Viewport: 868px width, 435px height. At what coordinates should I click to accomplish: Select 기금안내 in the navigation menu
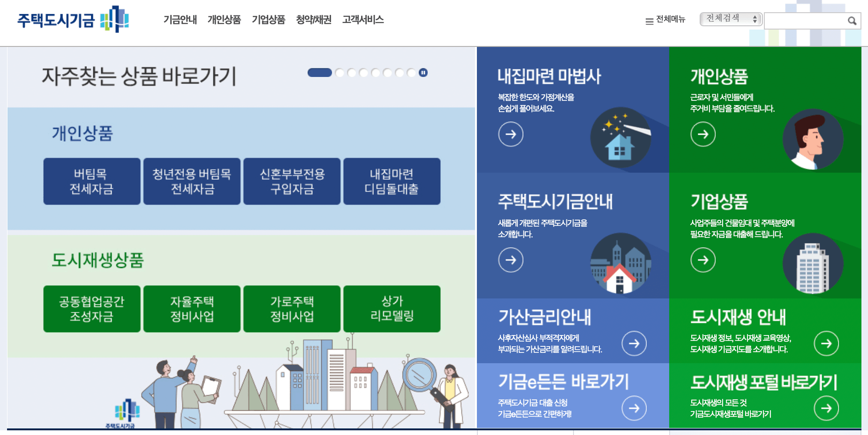pos(180,20)
